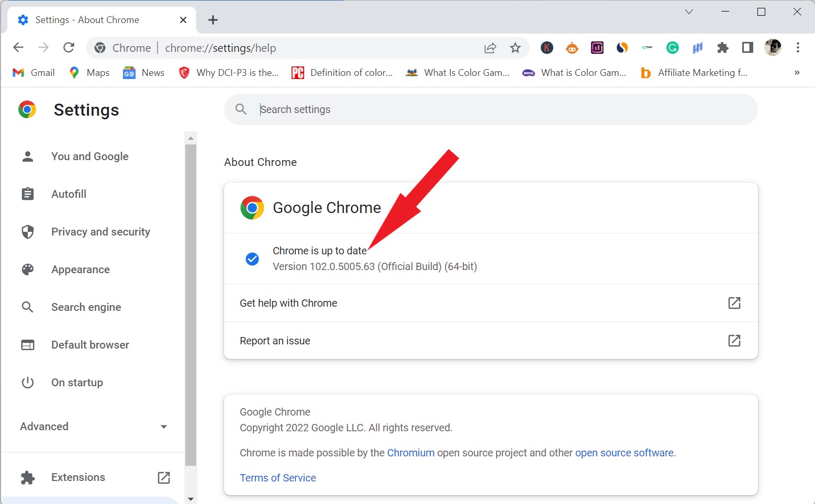The image size is (815, 504).
Task: Open the Settings - About Chrome tab
Action: point(86,19)
